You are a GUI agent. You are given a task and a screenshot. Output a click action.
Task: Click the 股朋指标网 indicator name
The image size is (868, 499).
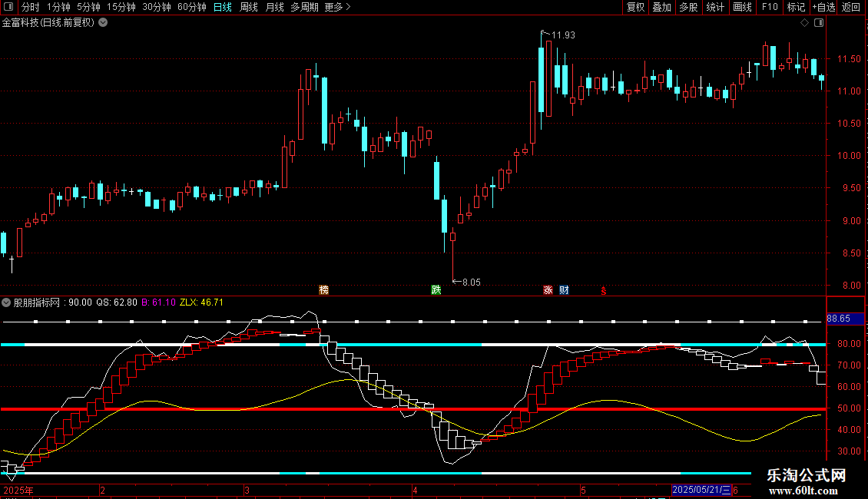click(37, 302)
